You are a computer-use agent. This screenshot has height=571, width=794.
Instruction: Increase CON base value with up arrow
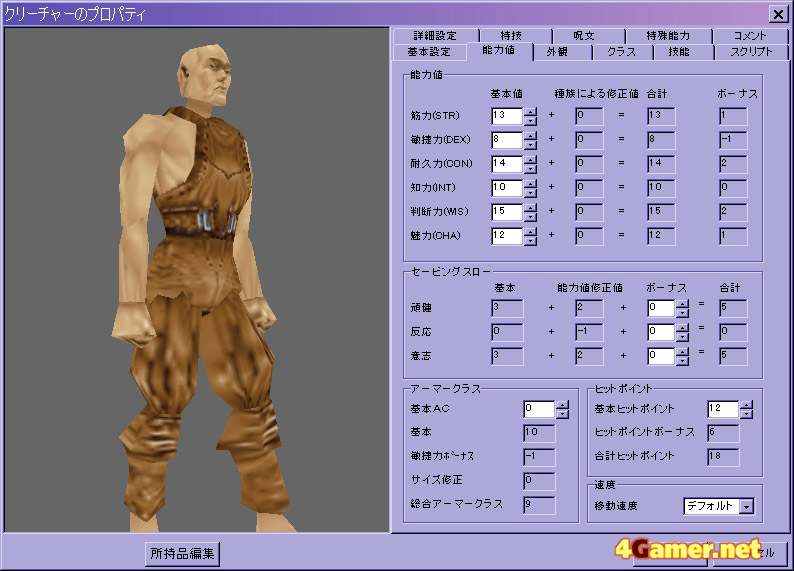point(530,159)
